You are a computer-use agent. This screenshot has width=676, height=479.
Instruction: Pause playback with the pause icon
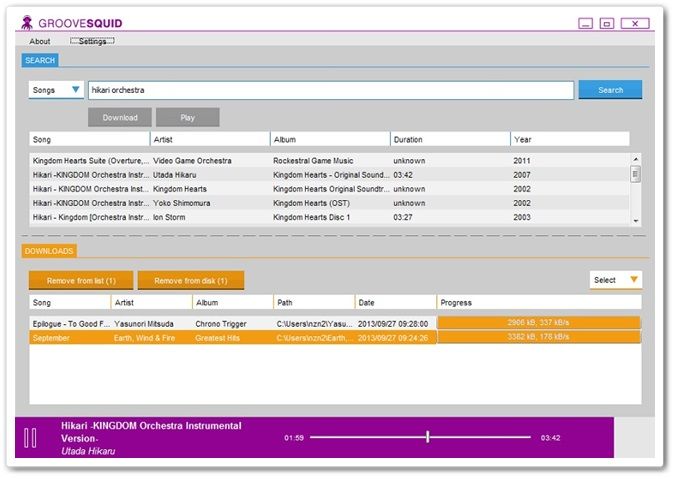[x=31, y=438]
